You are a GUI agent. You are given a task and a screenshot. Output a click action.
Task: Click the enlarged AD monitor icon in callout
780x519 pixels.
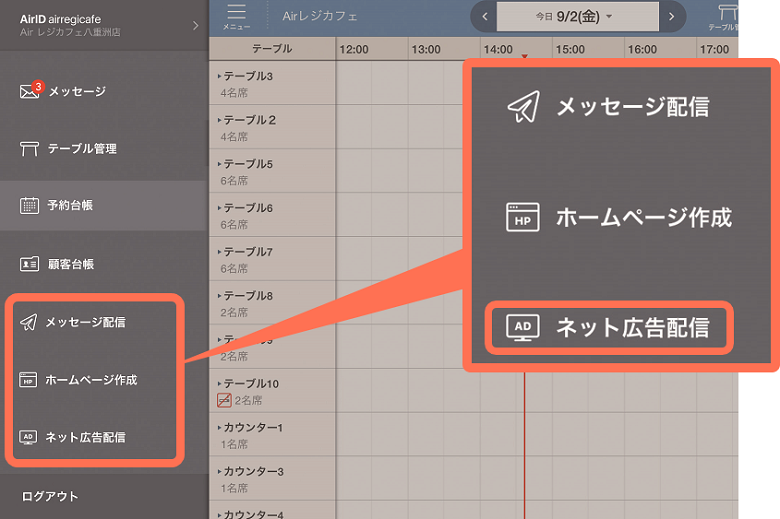(522, 327)
